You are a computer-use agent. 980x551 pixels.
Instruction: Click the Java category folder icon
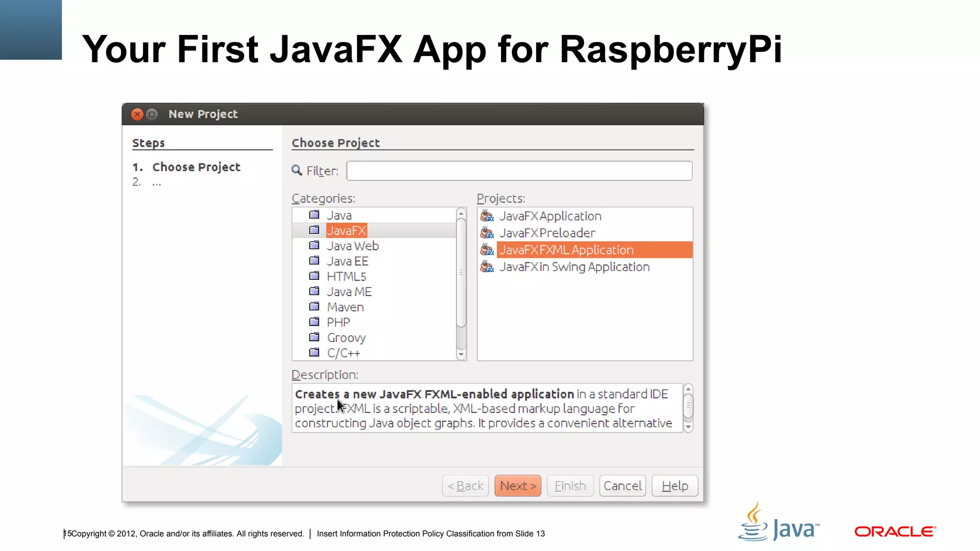click(314, 215)
